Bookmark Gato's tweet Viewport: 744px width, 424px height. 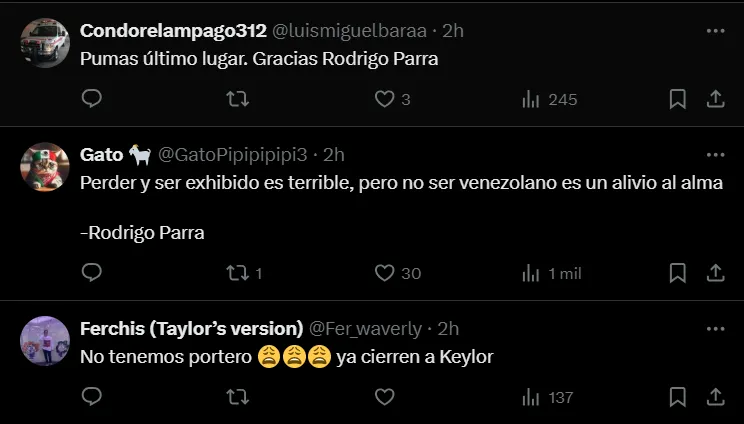(677, 273)
